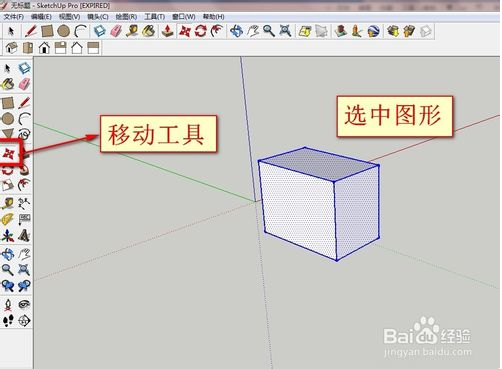Click Make Component icon in top toolbar
Viewport: 502px width, 369px height.
click(100, 31)
